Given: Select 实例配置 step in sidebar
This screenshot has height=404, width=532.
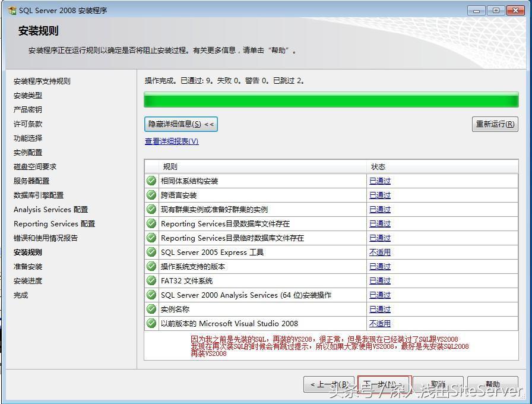Looking at the screenshot, I should click(x=28, y=153).
